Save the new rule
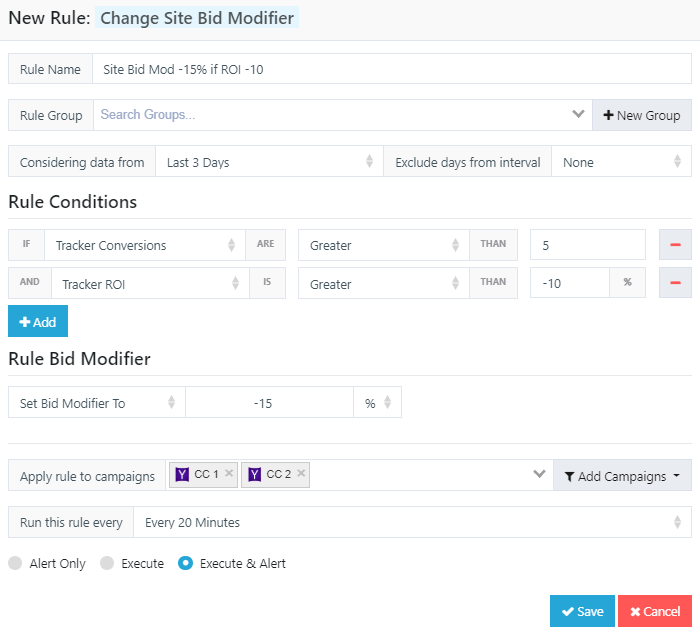The height and width of the screenshot is (633, 700). (x=582, y=611)
